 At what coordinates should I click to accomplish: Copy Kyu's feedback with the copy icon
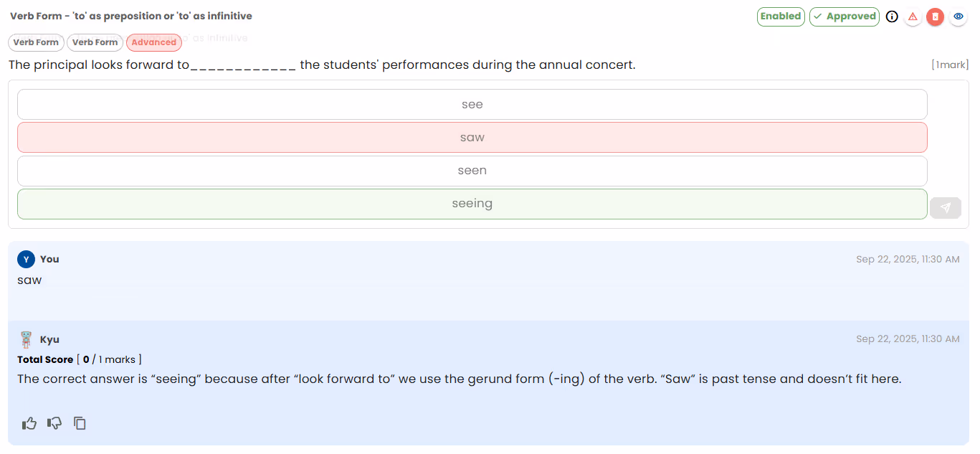coord(80,423)
